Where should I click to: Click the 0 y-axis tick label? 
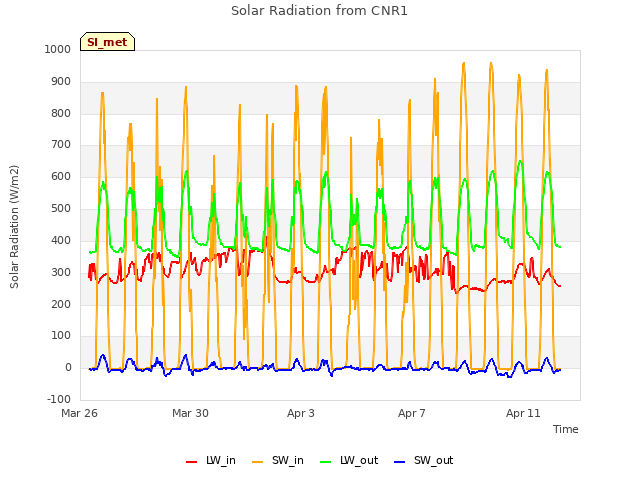point(68,368)
